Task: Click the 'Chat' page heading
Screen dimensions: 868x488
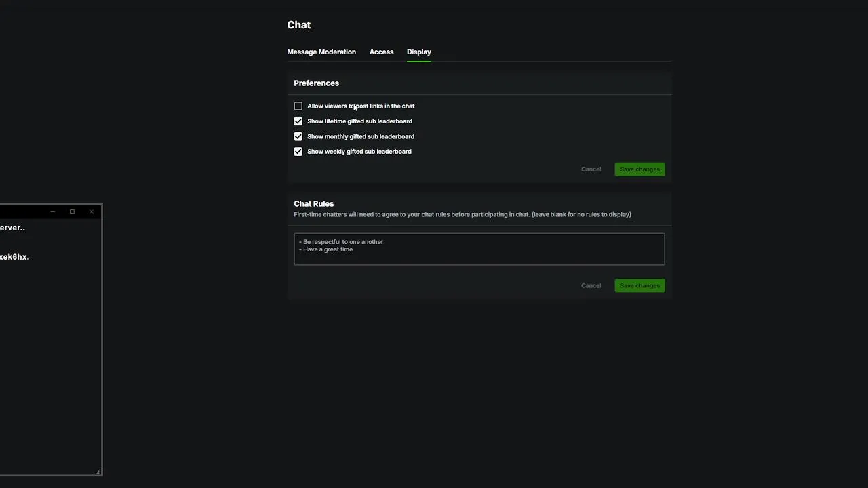Action: point(298,25)
